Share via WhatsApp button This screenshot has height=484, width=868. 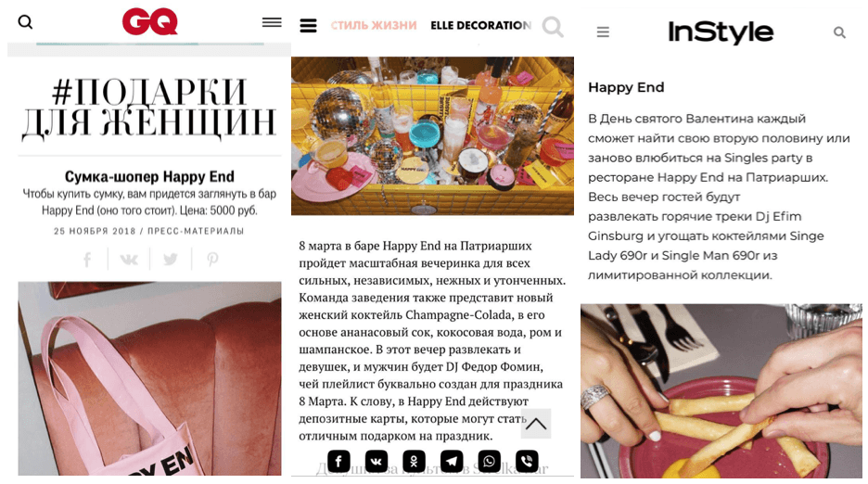[x=490, y=461]
